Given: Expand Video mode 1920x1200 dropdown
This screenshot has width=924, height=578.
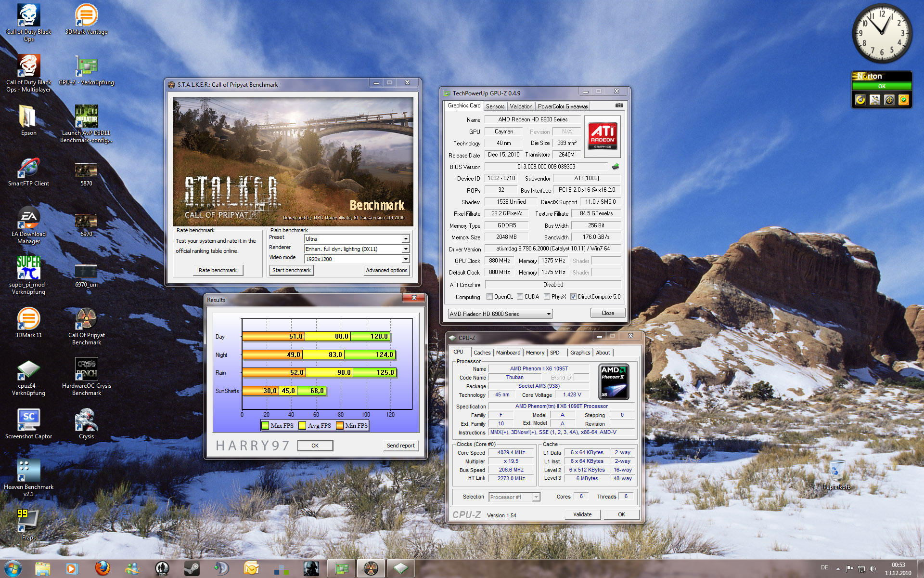Looking at the screenshot, I should click(405, 259).
